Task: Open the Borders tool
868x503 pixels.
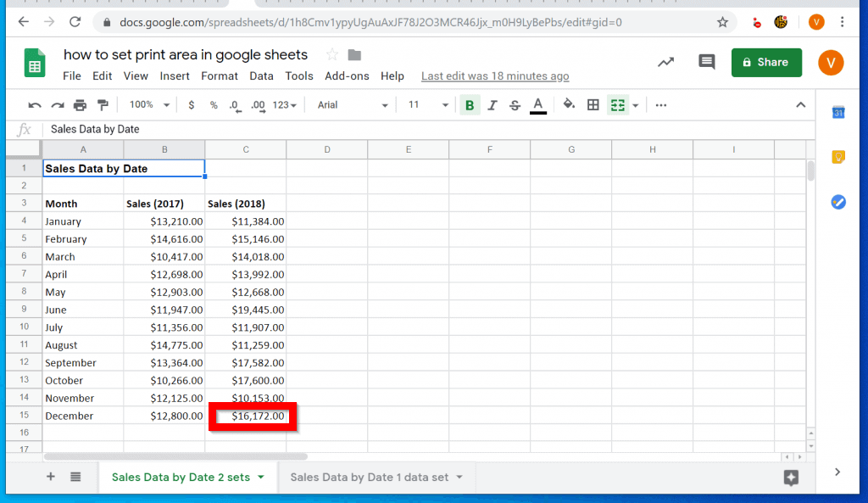Action: pyautogui.click(x=592, y=104)
